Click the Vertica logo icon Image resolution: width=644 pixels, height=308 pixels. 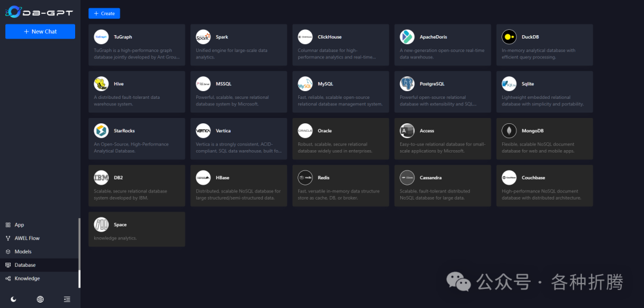point(203,131)
